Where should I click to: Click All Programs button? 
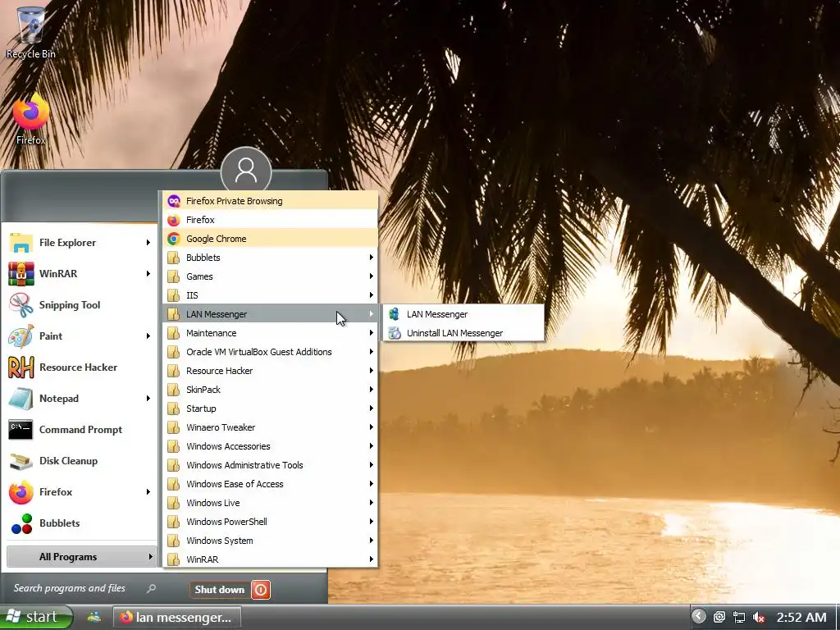81,557
